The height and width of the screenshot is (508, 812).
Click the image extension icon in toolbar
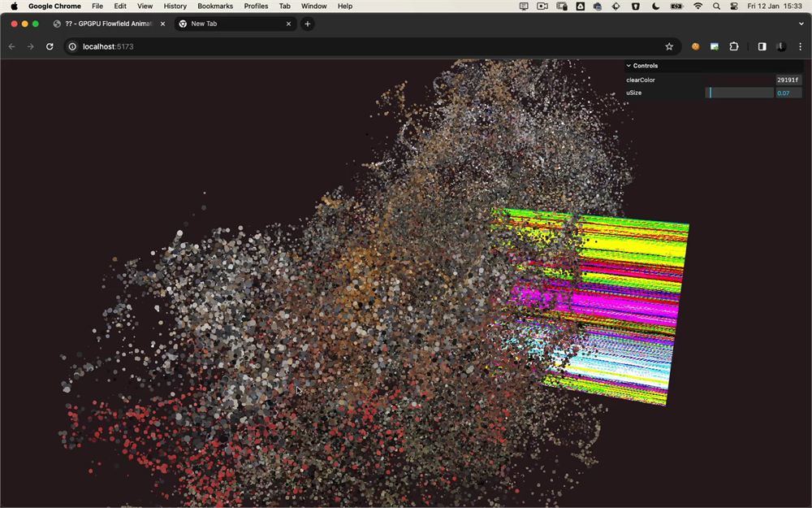pos(715,46)
